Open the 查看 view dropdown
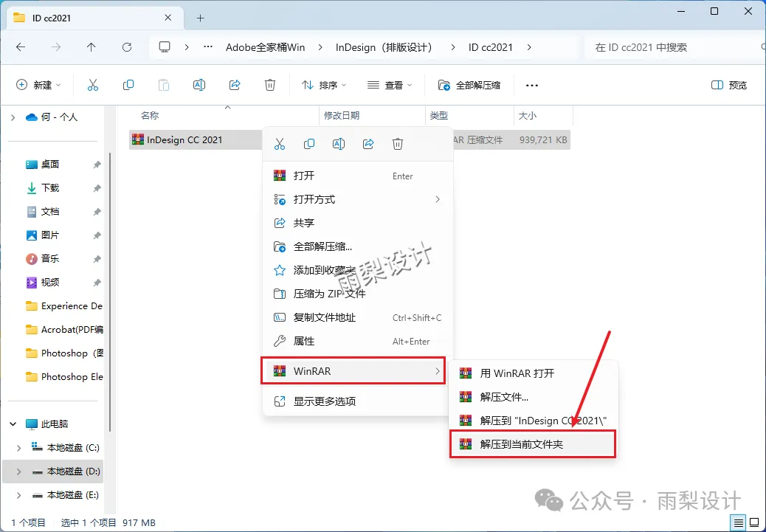Viewport: 766px width, 532px height. [x=390, y=85]
